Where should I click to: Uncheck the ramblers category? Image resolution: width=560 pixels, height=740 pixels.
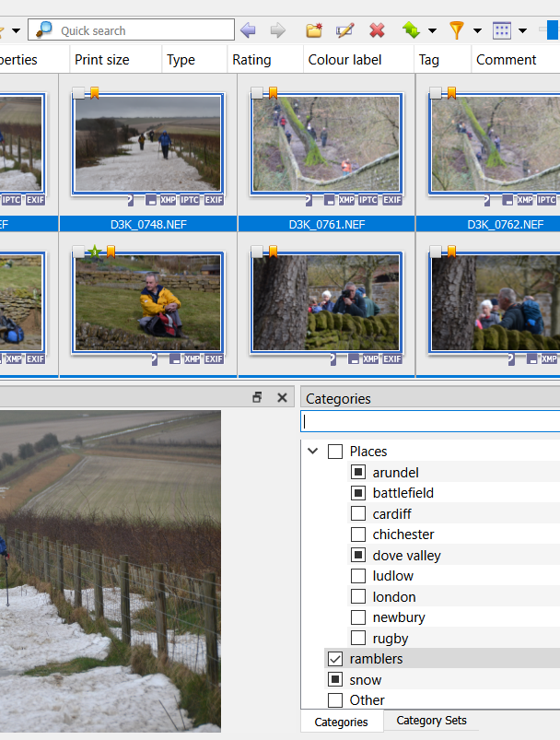[335, 659]
